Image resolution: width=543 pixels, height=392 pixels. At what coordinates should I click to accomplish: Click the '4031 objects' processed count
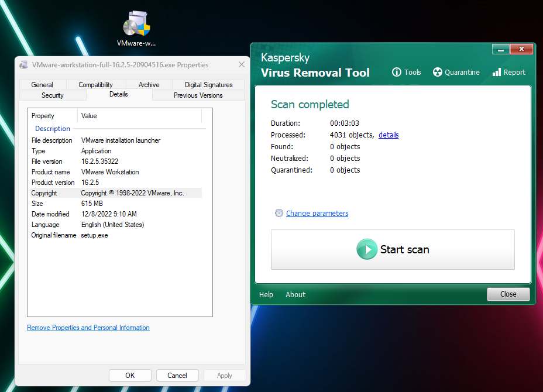(x=352, y=135)
